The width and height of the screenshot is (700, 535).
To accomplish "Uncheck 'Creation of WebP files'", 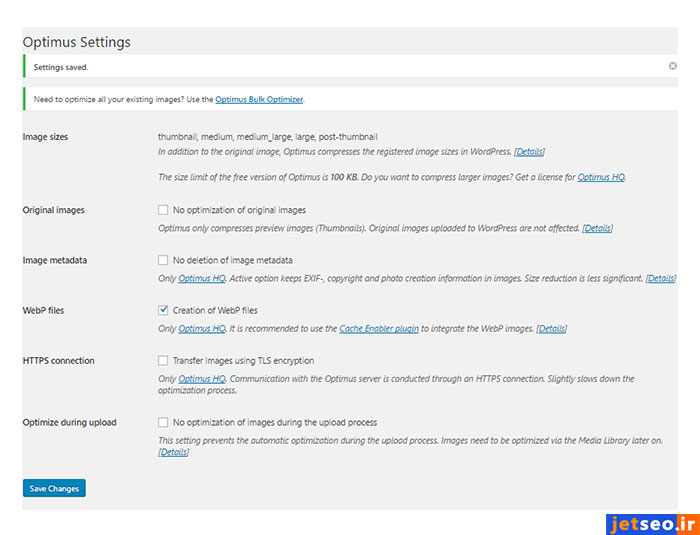I will click(163, 310).
